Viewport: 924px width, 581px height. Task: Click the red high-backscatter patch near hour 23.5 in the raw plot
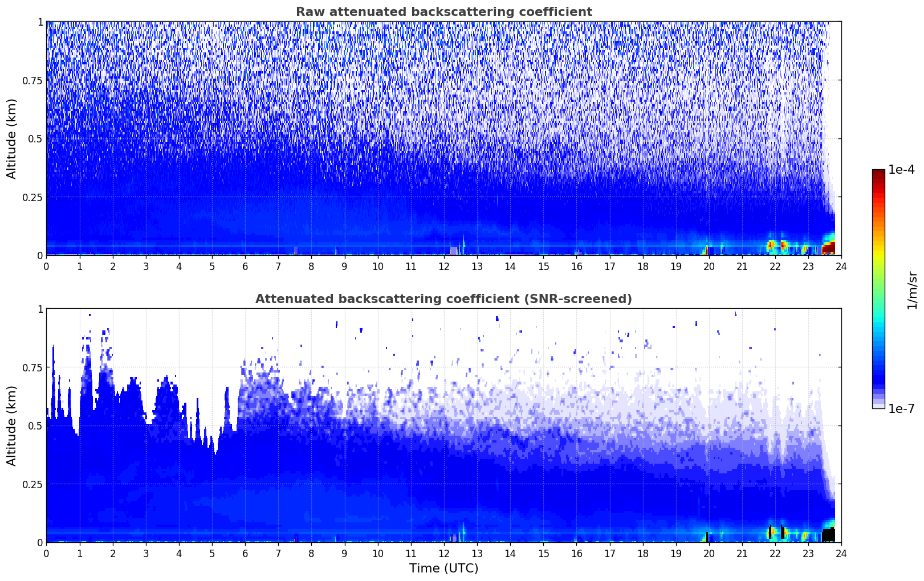pos(828,248)
